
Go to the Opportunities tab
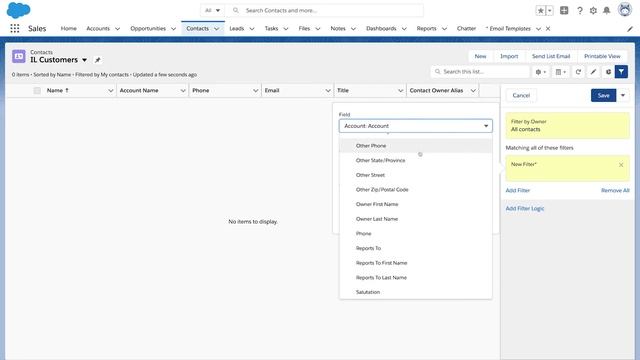pos(148,29)
